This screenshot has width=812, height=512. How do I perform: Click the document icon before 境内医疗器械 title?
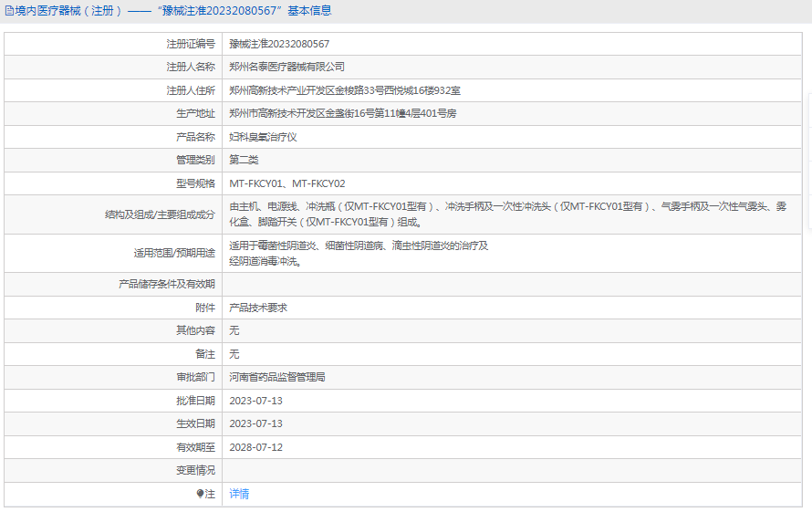click(x=9, y=11)
